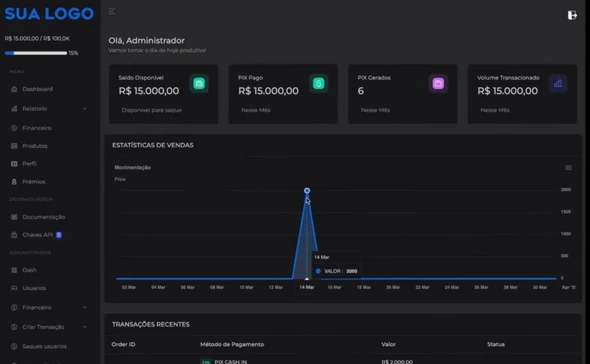The image size is (590, 364).
Task: Click the SUA LOGO brand link
Action: [49, 14]
